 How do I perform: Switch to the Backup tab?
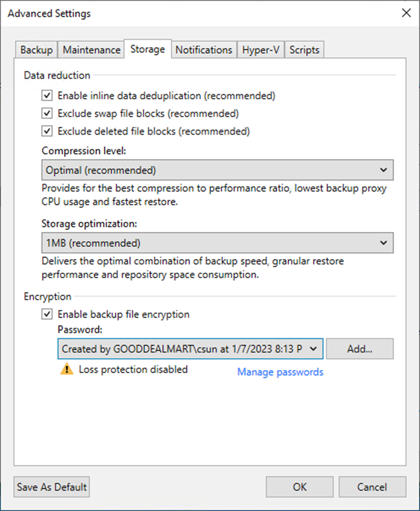(36, 50)
